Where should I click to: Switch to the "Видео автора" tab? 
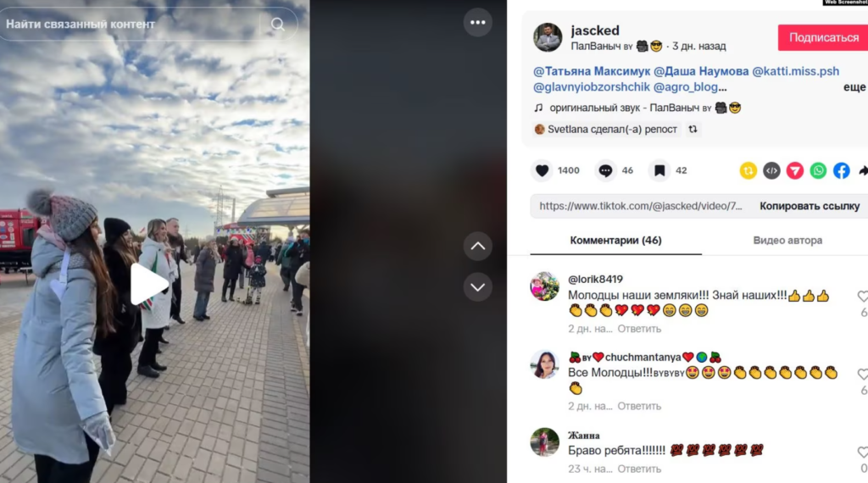[x=787, y=240]
